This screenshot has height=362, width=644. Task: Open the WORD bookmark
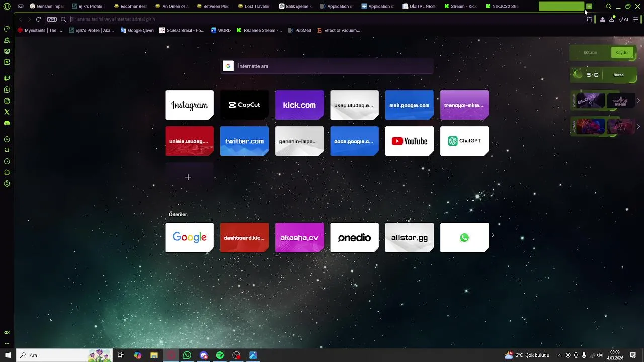click(221, 30)
